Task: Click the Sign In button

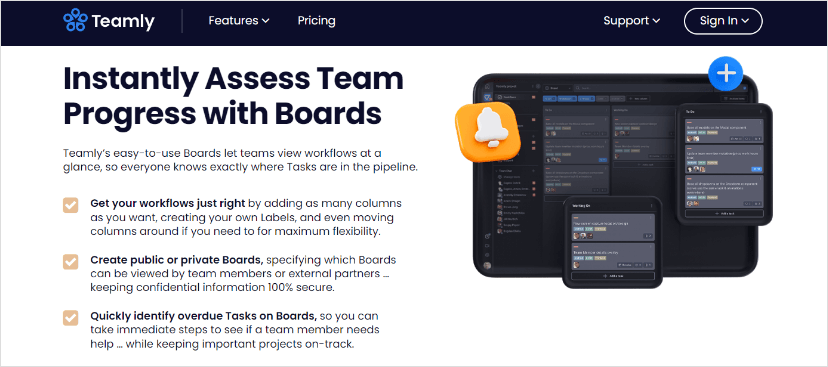Action: (x=723, y=21)
